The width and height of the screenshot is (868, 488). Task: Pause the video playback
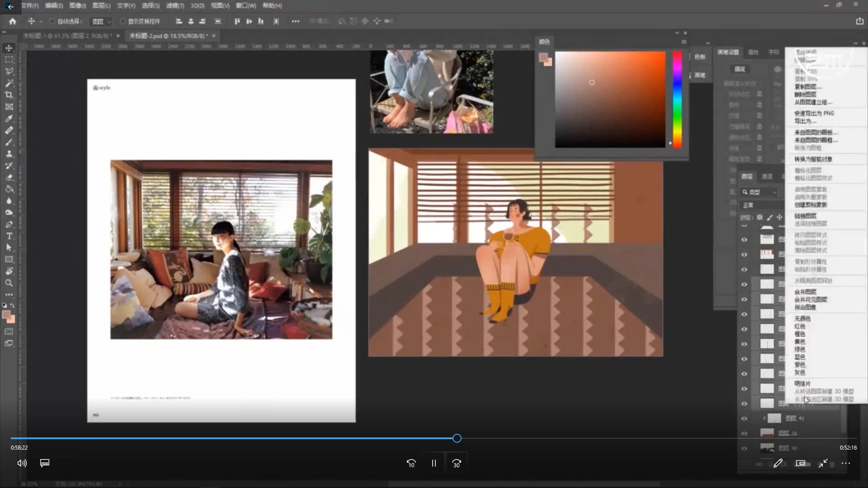click(434, 463)
